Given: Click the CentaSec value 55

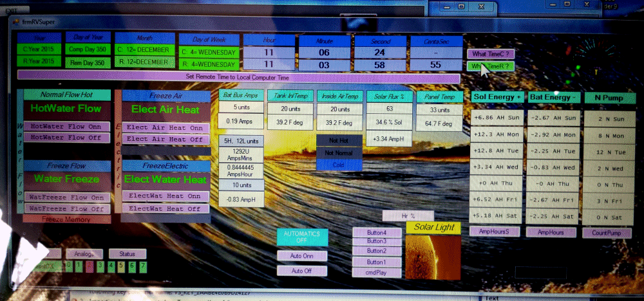Looking at the screenshot, I should point(436,65).
